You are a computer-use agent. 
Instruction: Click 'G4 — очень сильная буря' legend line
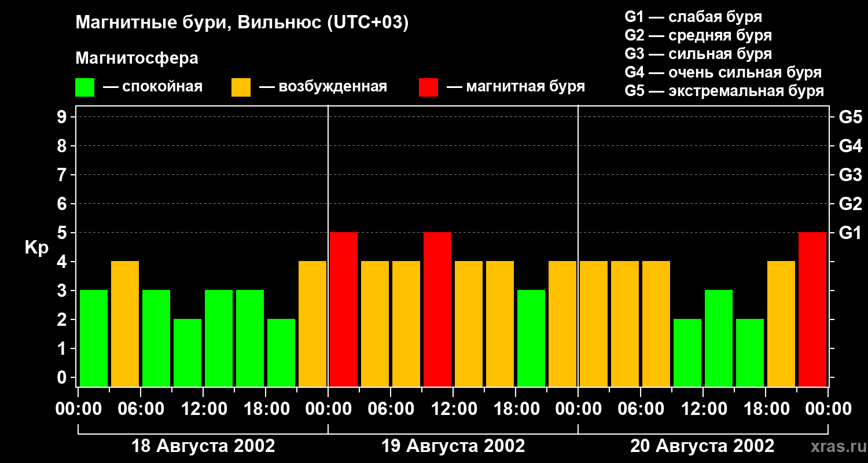(x=723, y=72)
